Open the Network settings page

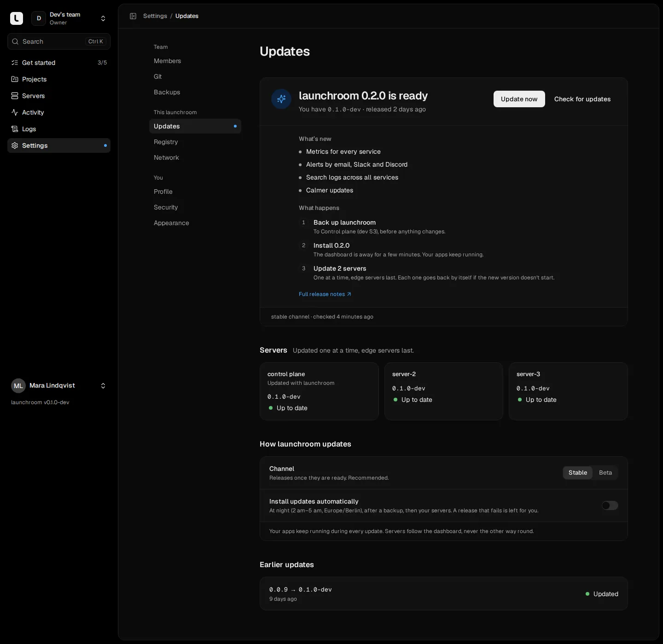(195, 157)
